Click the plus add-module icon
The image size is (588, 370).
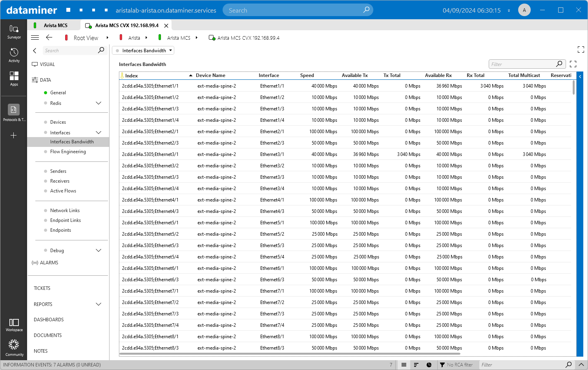click(14, 136)
